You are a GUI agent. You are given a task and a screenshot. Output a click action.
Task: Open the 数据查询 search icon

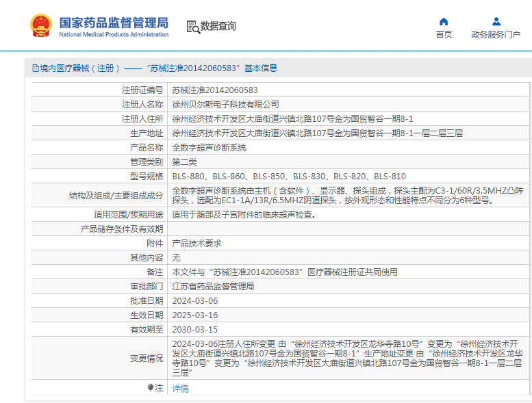coord(193,27)
